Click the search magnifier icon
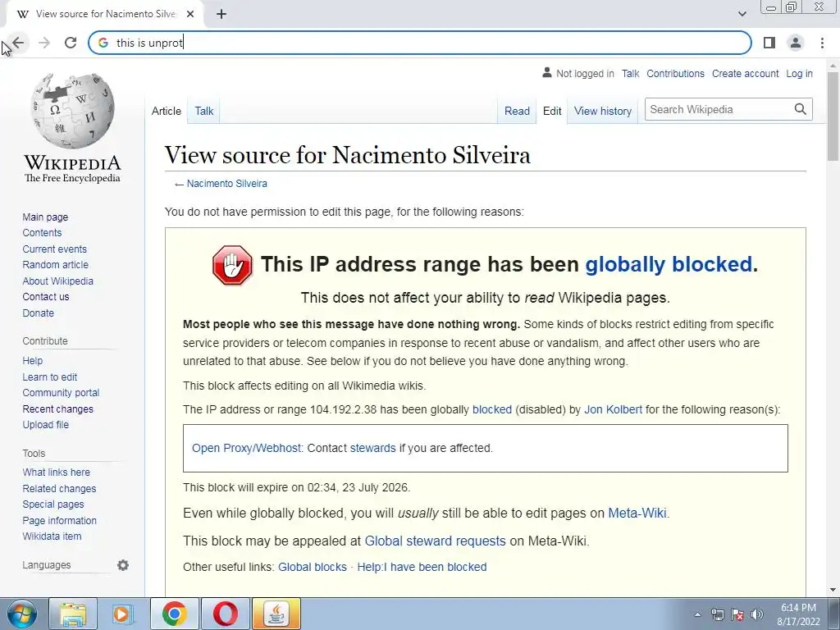The width and height of the screenshot is (840, 630). (x=801, y=109)
